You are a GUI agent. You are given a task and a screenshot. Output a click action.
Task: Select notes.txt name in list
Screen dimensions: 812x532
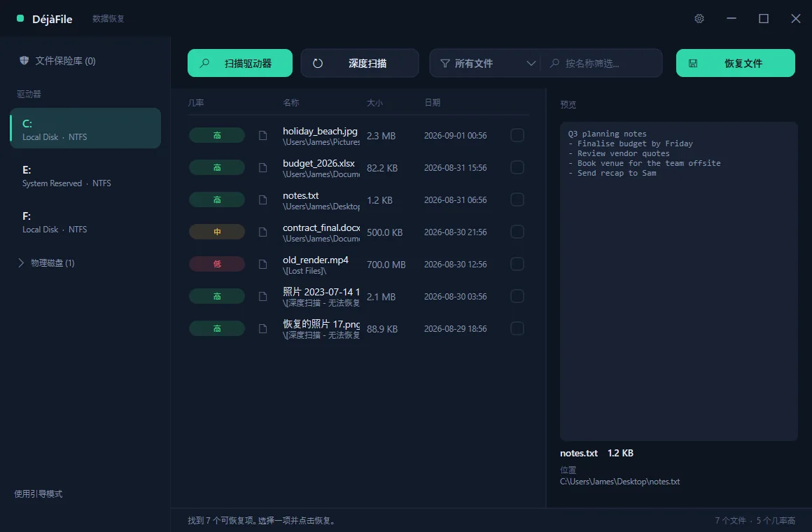pyautogui.click(x=300, y=195)
